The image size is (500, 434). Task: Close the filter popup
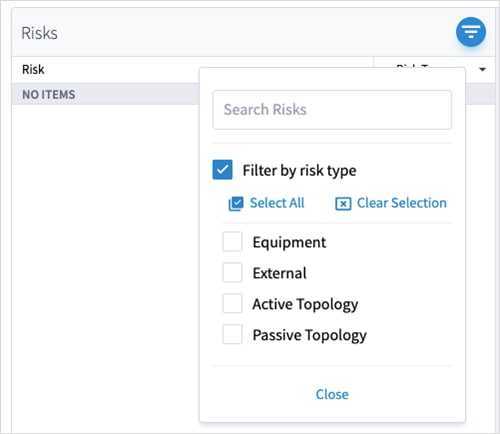[332, 394]
